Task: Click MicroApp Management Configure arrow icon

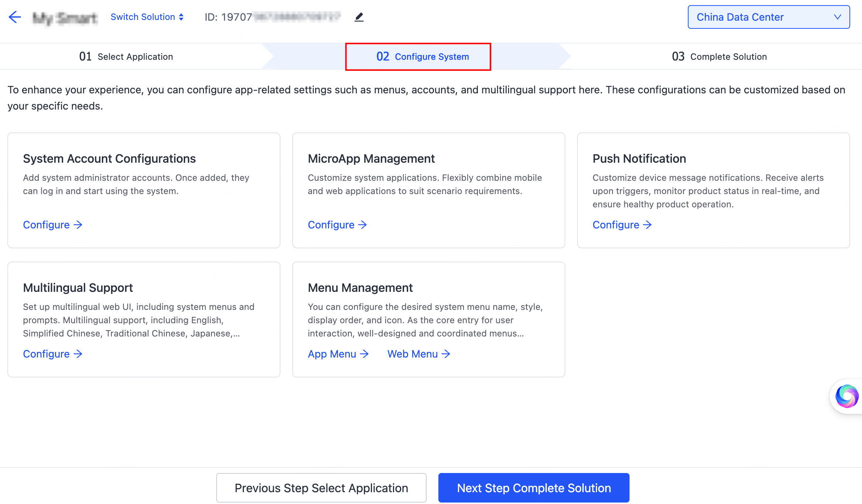Action: pos(363,225)
